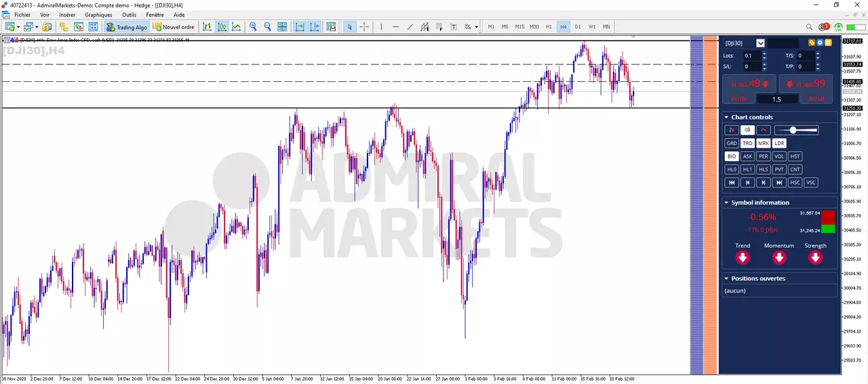Open the Voir menu
The image size is (868, 384).
[x=45, y=14]
